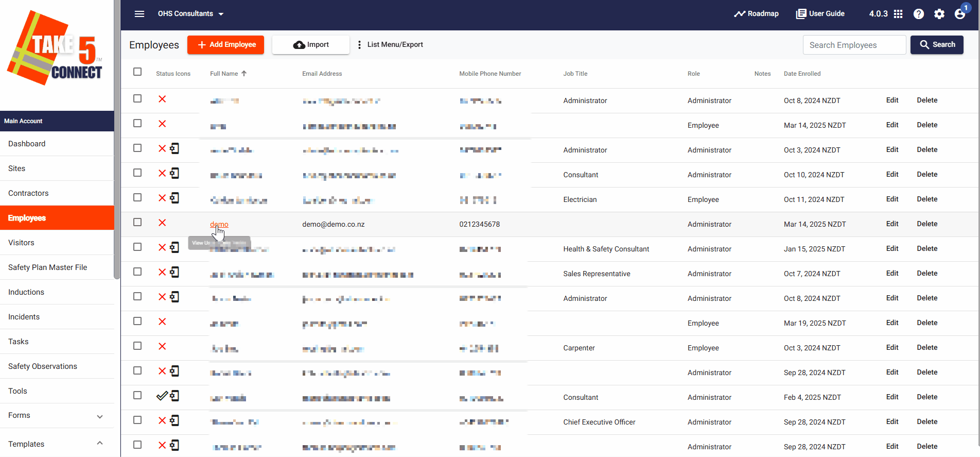Toggle the select-all checkbox in header

tap(137, 72)
